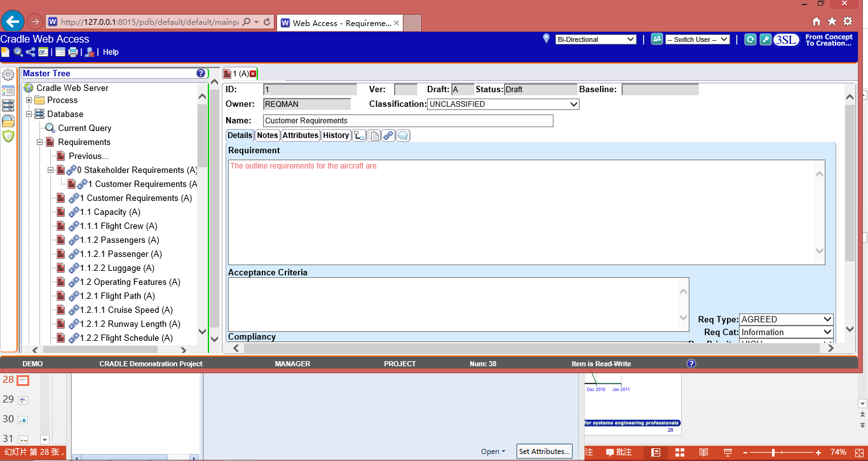Click the browser address bar URL
The height and width of the screenshot is (461, 868).
150,22
